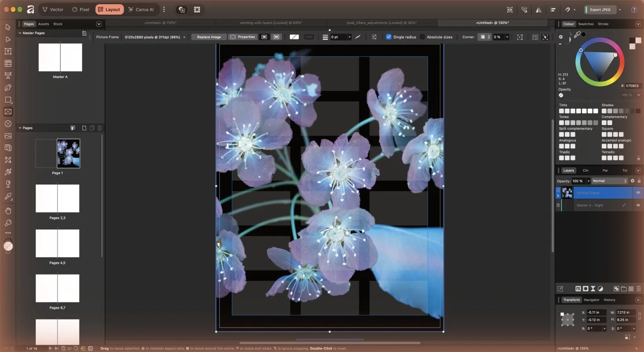Select the Move tool arrow
The height and width of the screenshot is (352, 644).
[8, 27]
